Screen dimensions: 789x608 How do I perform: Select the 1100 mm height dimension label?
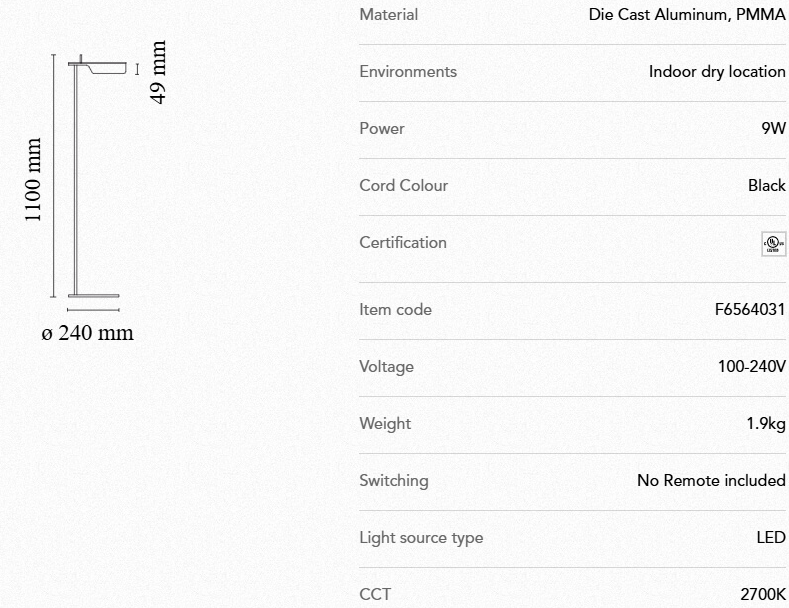33,180
